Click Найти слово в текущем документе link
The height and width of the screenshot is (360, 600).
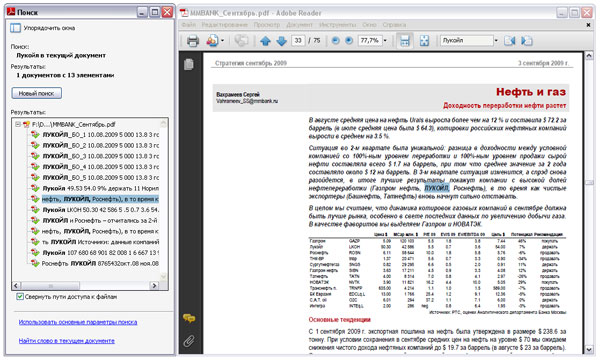[x=67, y=340]
